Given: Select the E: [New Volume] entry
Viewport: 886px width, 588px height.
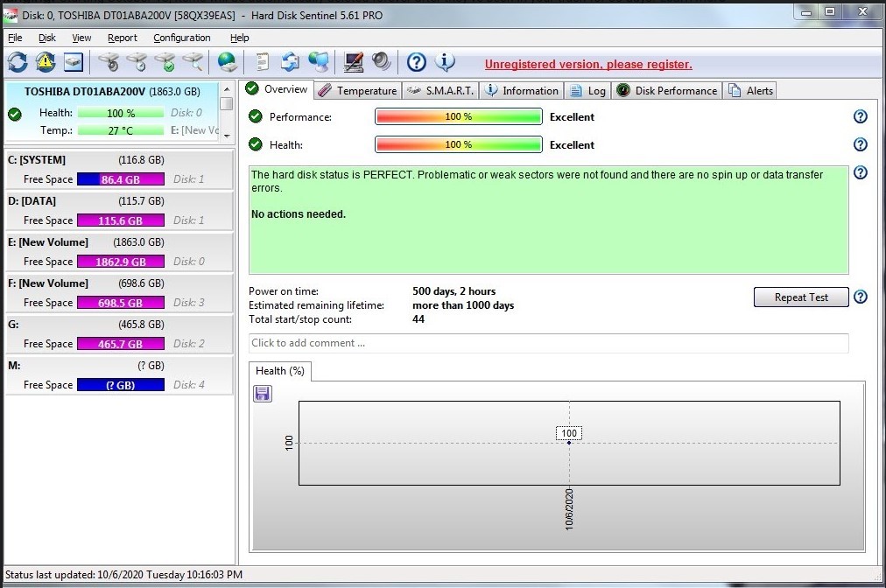Looking at the screenshot, I should [119, 252].
